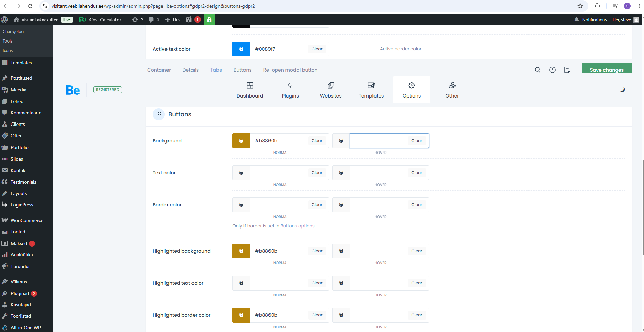
Task: Click the green lock icon in admin bar
Action: [209, 20]
